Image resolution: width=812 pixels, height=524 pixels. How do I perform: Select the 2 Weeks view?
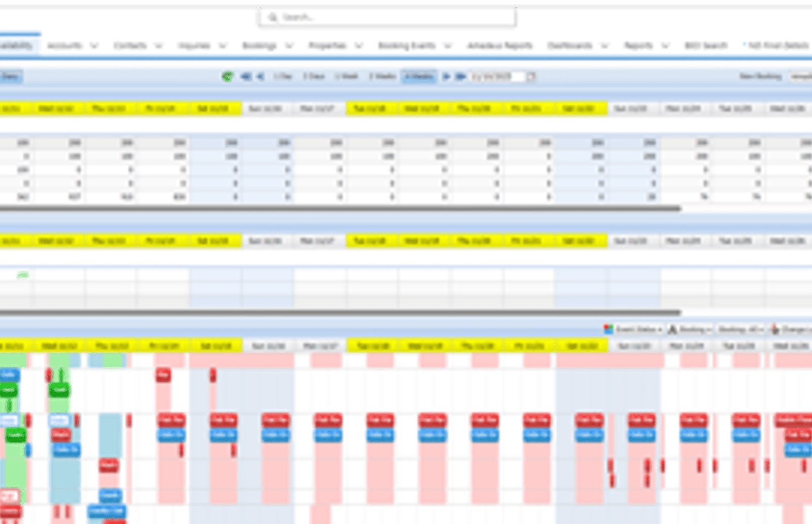click(x=382, y=77)
